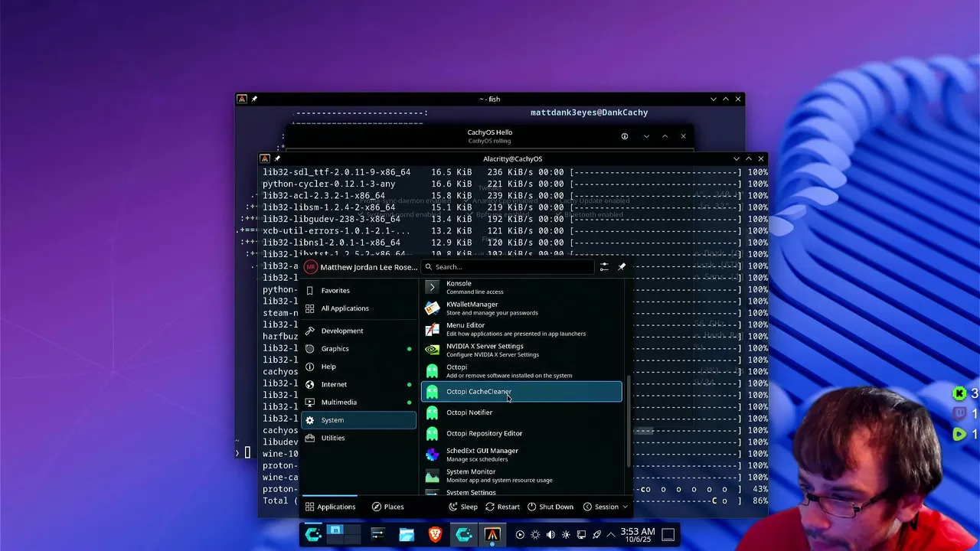Image resolution: width=980 pixels, height=551 pixels.
Task: Click the rocket tray icon
Action: 596,535
